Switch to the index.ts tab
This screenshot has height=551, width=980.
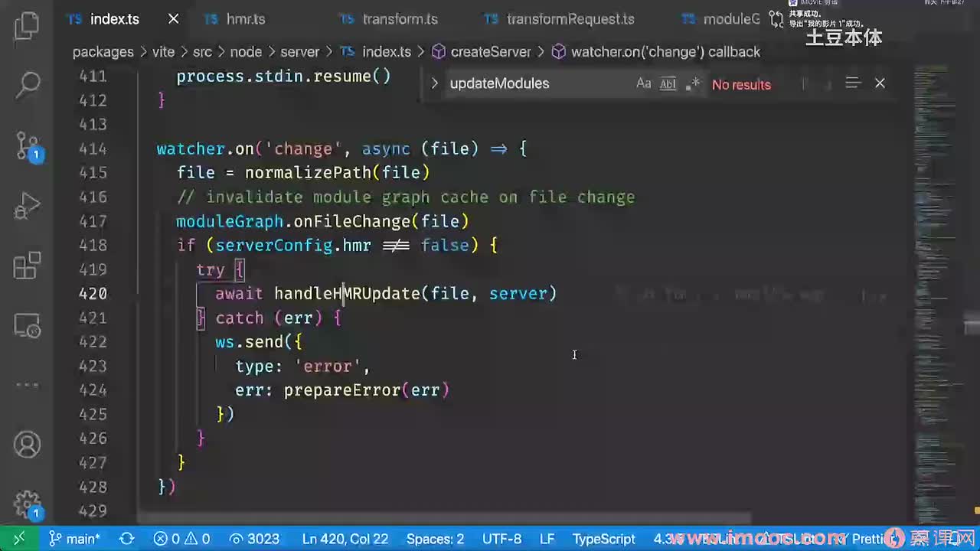(x=114, y=19)
